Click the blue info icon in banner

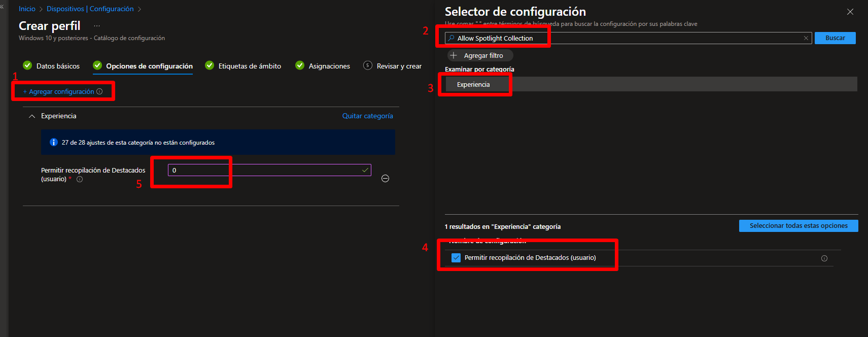53,143
